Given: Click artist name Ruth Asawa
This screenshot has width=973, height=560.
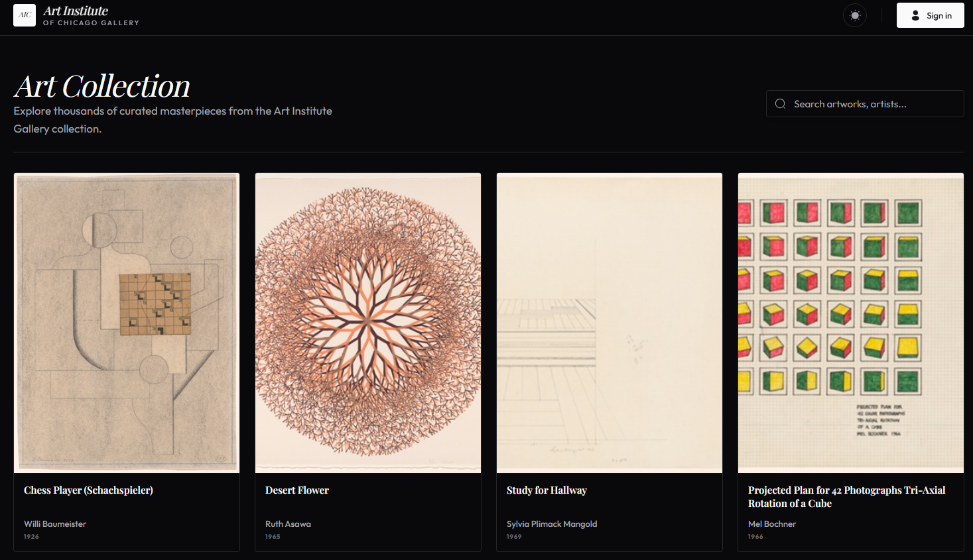Looking at the screenshot, I should 288,524.
